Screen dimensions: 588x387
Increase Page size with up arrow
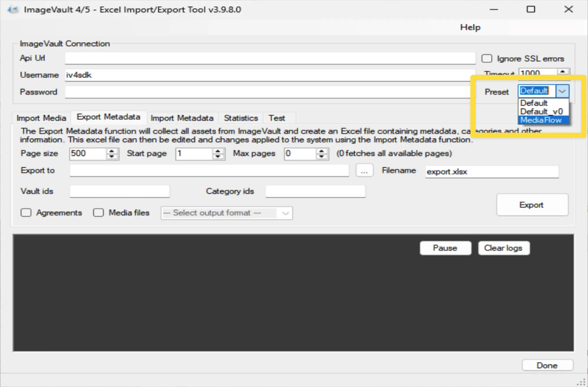tap(112, 151)
